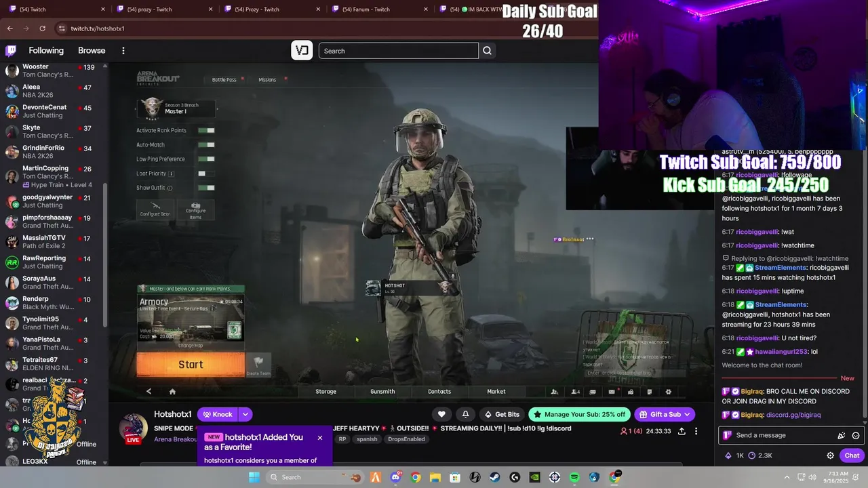Open Steam from the Windows taskbar
The image size is (868, 488).
point(495,477)
